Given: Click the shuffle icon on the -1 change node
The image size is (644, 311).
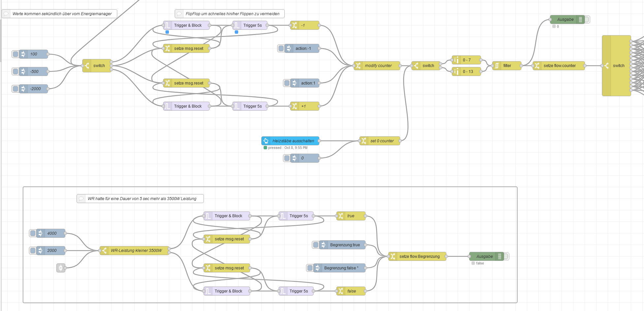Looking at the screenshot, I should pyautogui.click(x=295, y=25).
